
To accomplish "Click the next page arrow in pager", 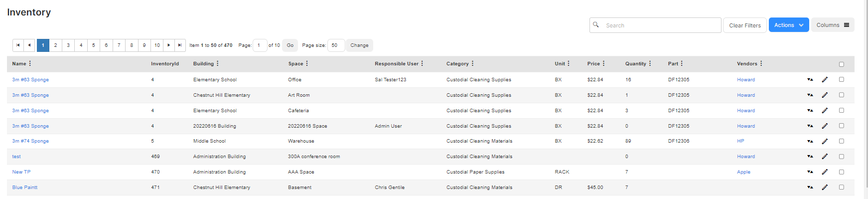I will [169, 45].
